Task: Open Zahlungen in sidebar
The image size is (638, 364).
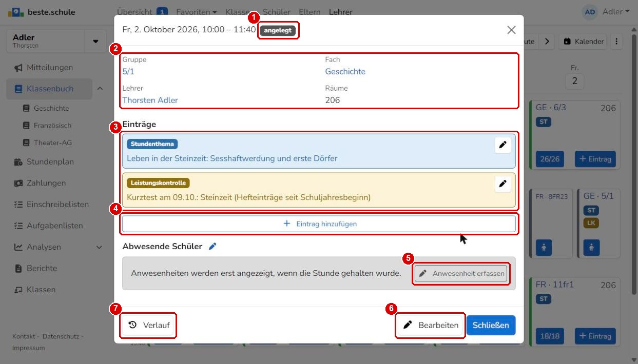Action: coord(46,183)
